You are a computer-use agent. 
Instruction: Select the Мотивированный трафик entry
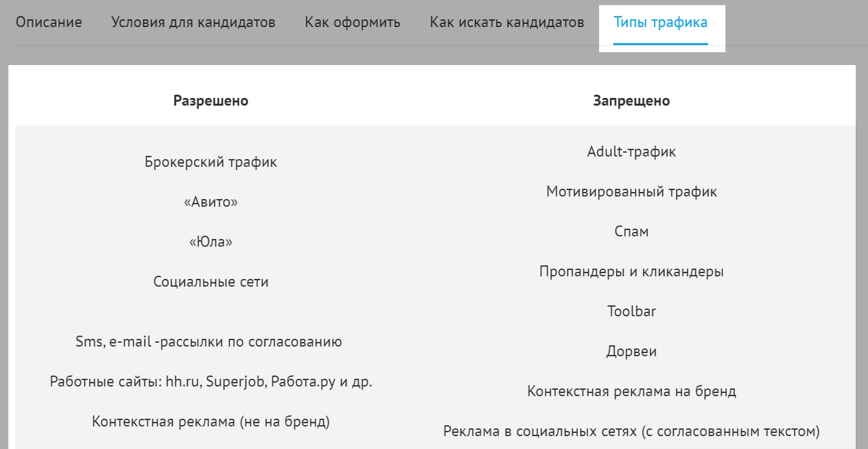pyautogui.click(x=631, y=192)
